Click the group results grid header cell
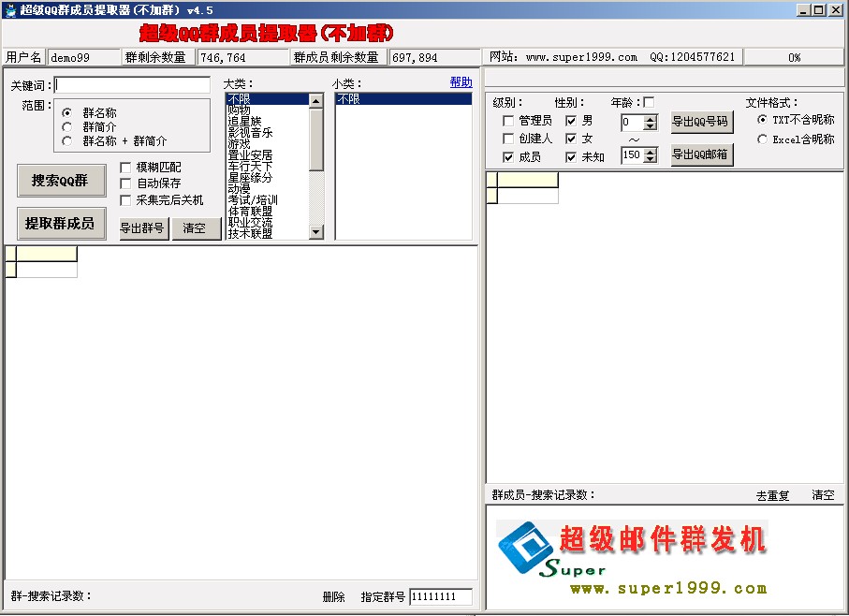 (47, 254)
